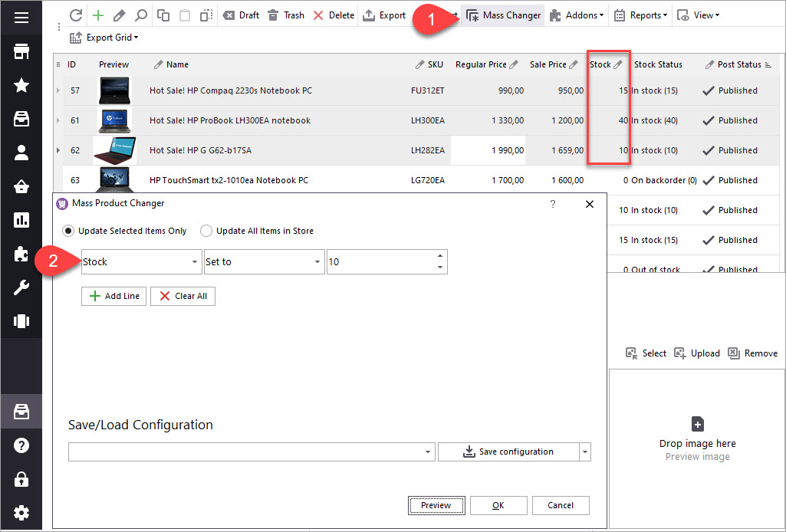Viewport: 786px width, 532px height.
Task: Open the View menu
Action: (x=698, y=15)
